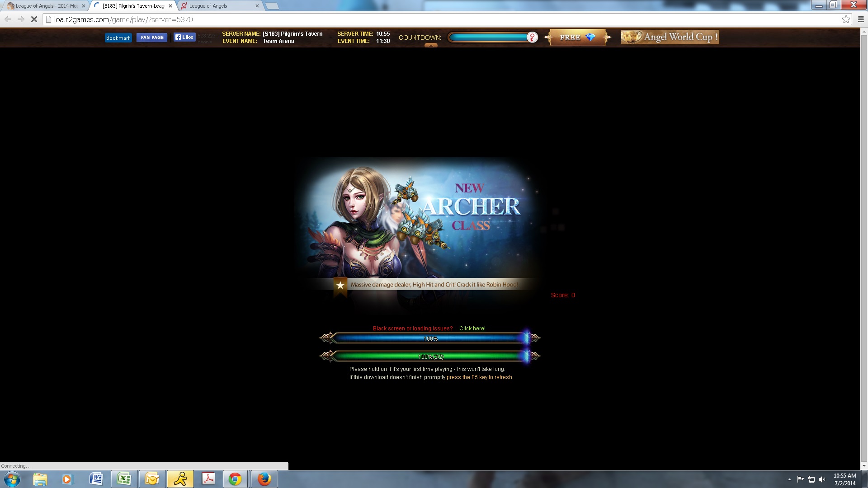Click the blue 100% loading progress bar
Image resolution: width=868 pixels, height=488 pixels.
click(430, 338)
